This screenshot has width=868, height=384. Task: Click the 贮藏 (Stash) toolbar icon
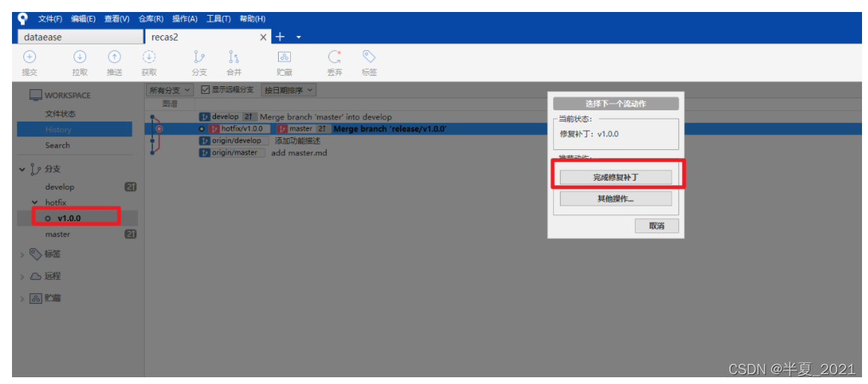point(285,56)
